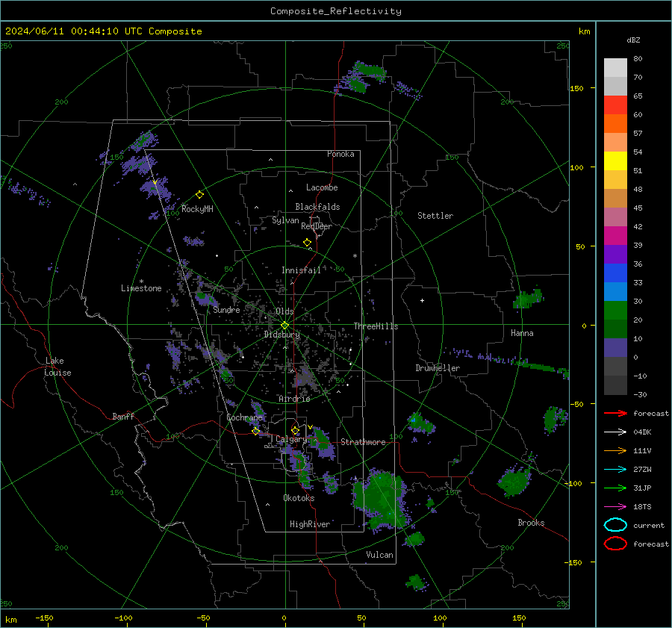This screenshot has width=672, height=628.
Task: Click the red forecast arrow in legend
Action: coord(615,413)
